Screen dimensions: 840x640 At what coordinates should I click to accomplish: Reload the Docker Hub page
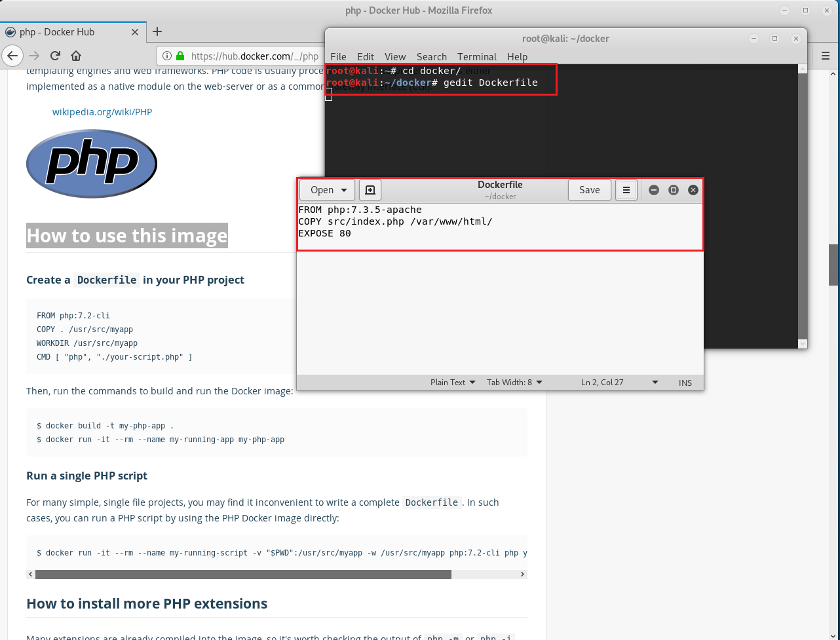pyautogui.click(x=55, y=56)
